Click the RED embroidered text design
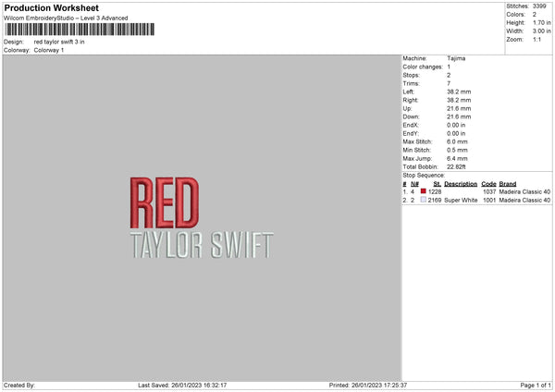 (x=165, y=202)
